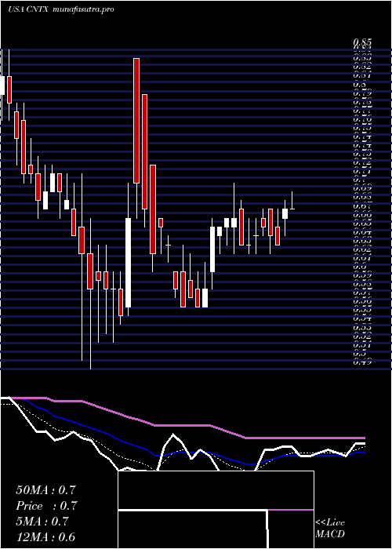
Task: Select the largest white candlestick body
Action: (128, 263)
